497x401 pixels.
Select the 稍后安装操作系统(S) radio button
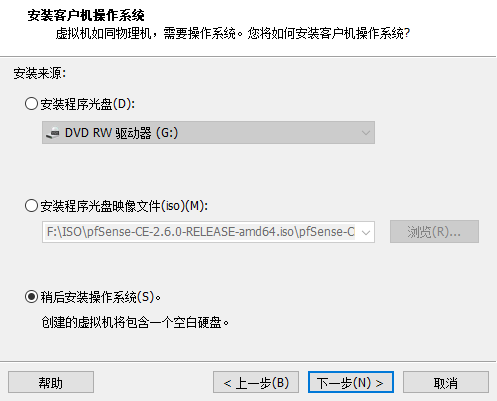[x=31, y=297]
